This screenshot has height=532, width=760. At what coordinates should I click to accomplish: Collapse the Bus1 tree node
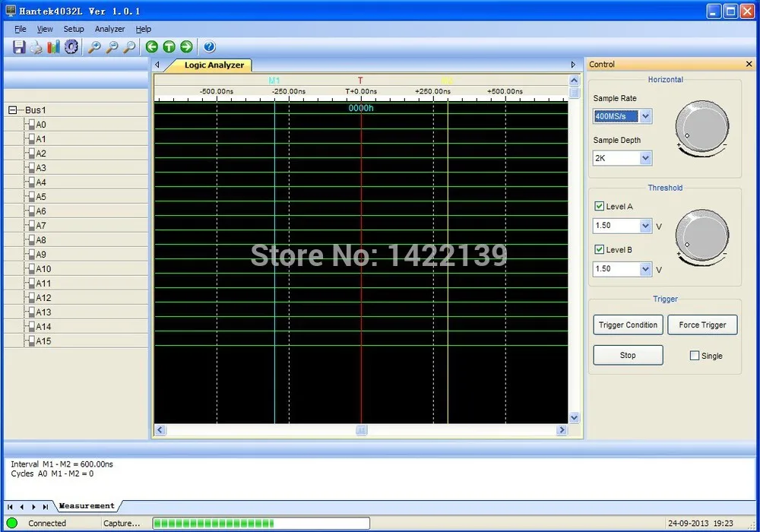13,110
